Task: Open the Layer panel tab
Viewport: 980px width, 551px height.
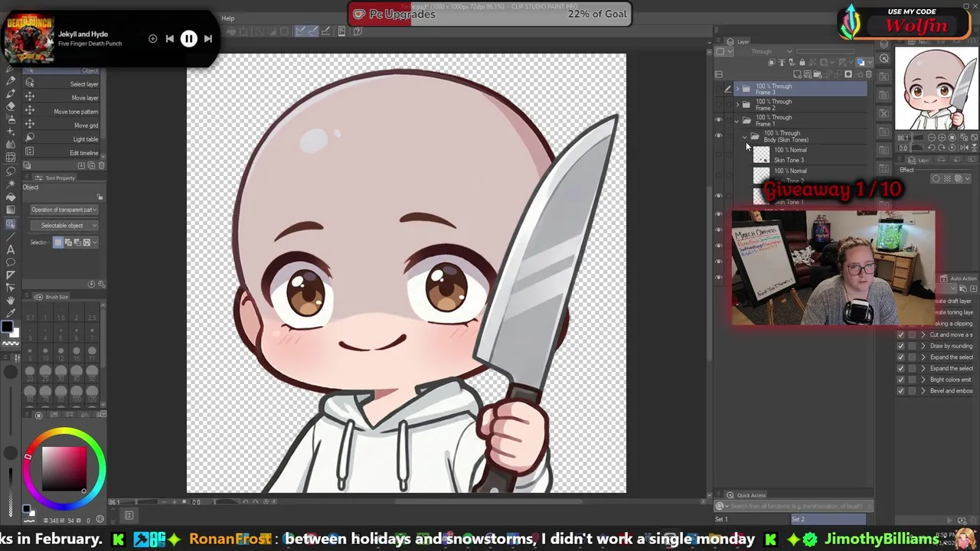Action: [739, 42]
